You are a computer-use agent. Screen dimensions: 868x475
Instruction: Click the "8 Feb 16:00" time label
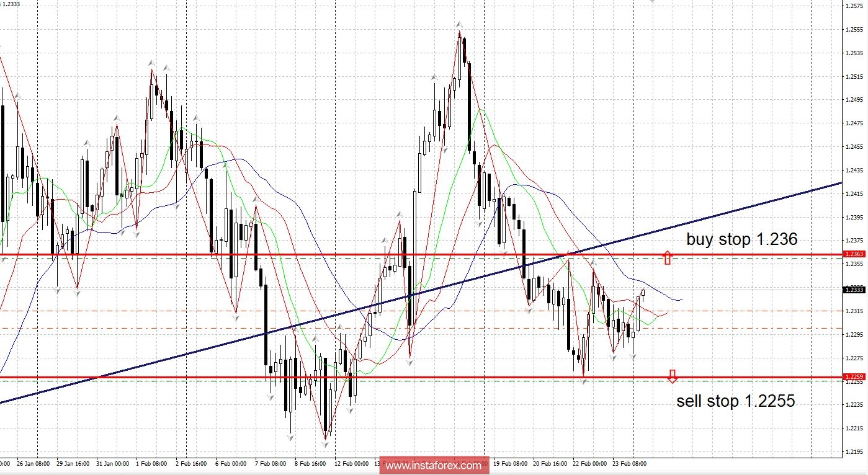pyautogui.click(x=310, y=463)
